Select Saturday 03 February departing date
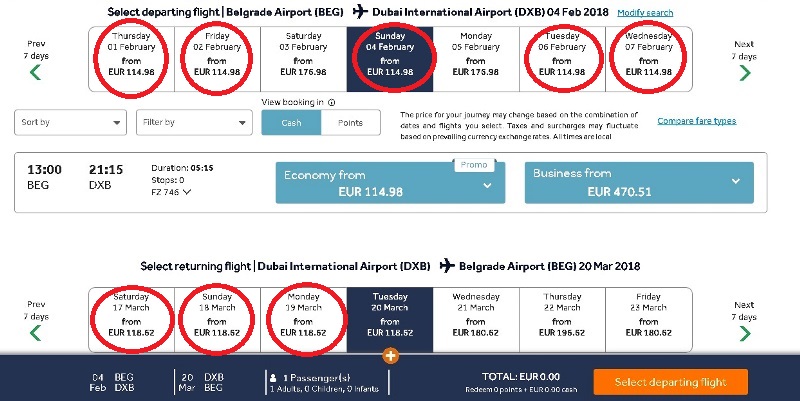 303,59
